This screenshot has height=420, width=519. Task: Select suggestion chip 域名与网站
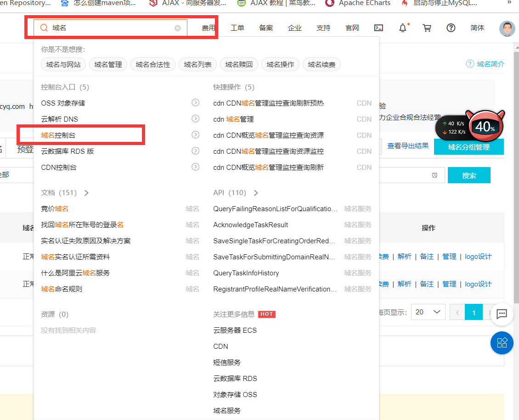pos(63,64)
